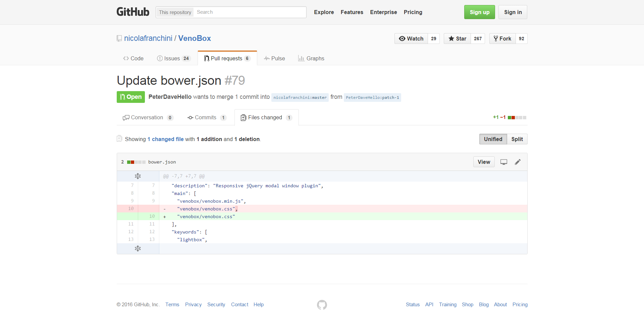Open the PeterDaveHello author link
The image size is (644, 325).
(170, 97)
